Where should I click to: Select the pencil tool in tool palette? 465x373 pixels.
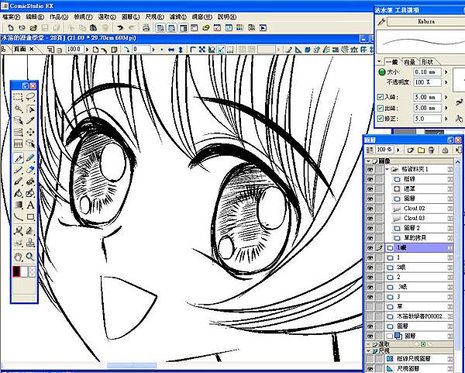[30, 158]
